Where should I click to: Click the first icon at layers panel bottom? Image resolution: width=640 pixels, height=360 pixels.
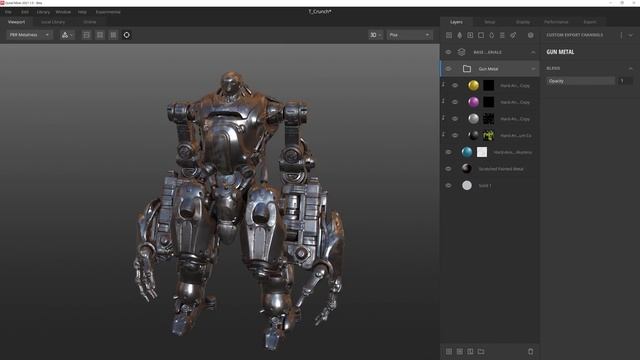pos(449,351)
